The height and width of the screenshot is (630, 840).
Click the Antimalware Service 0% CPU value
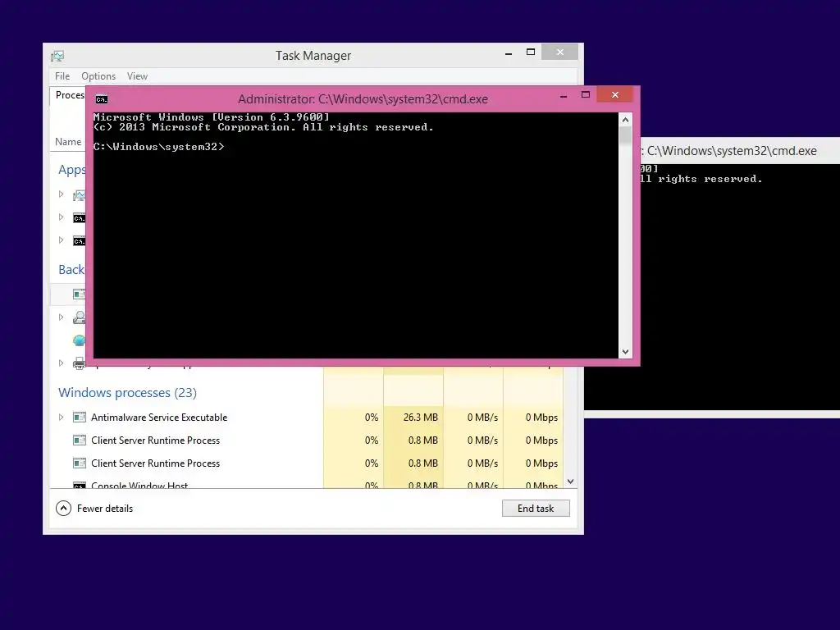point(372,418)
